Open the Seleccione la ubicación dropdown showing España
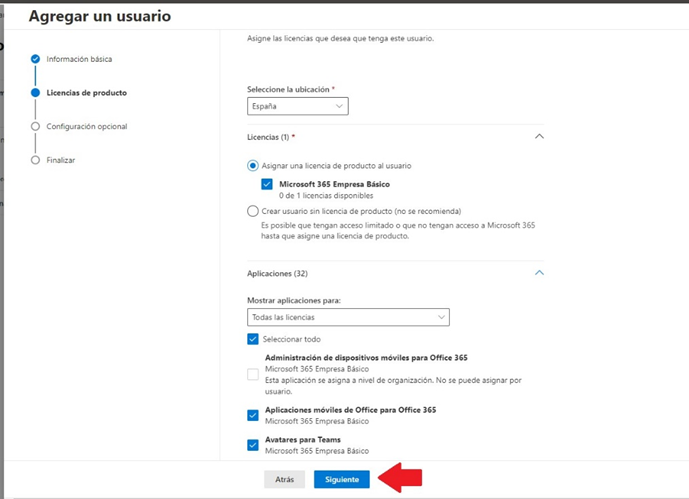Screen dimensions: 689x499 [x=297, y=106]
